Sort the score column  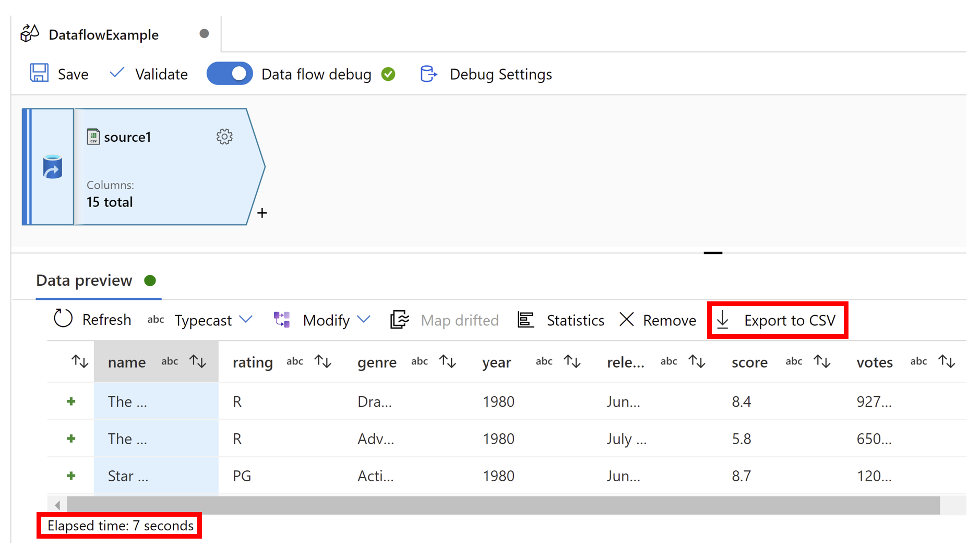coord(822,361)
